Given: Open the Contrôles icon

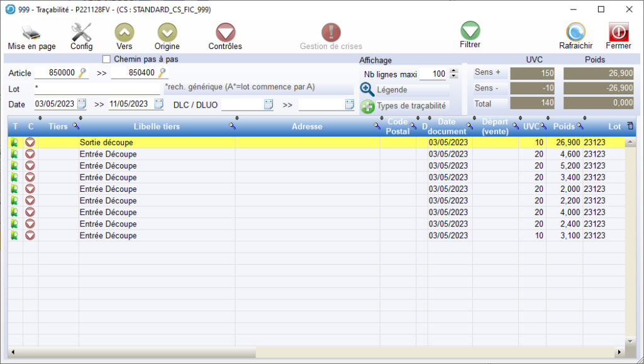Looking at the screenshot, I should coord(225,33).
